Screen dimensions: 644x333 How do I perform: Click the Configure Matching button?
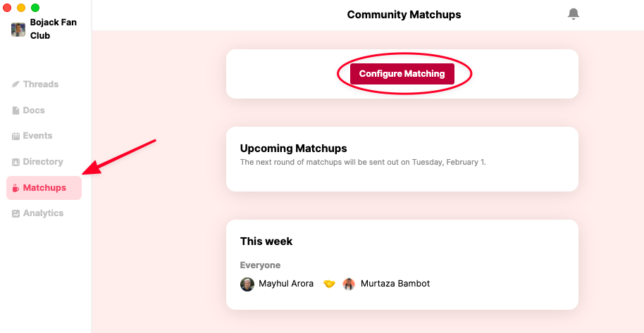point(402,74)
